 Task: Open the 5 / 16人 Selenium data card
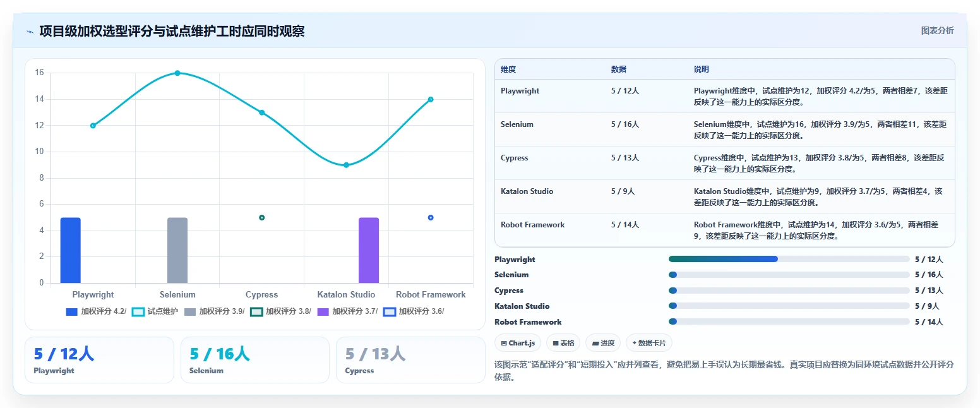[x=255, y=360]
